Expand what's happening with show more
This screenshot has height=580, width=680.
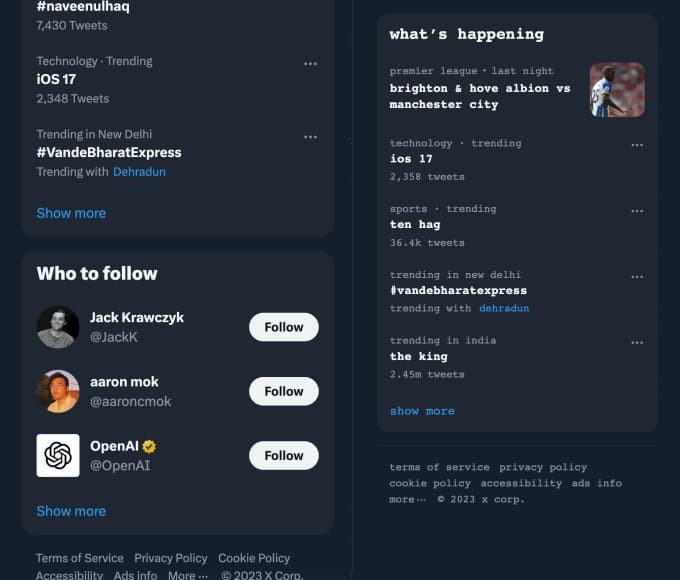422,411
